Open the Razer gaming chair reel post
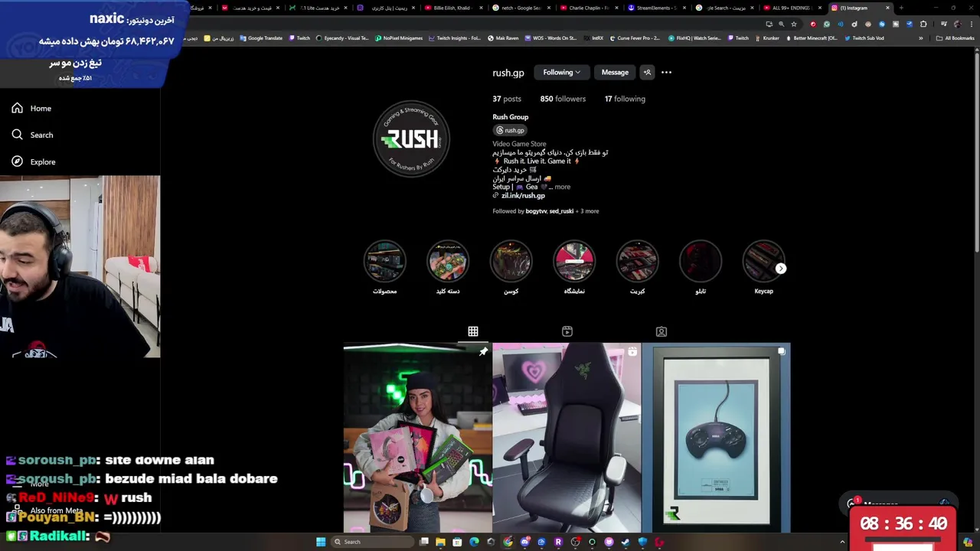980x551 pixels. (567, 438)
